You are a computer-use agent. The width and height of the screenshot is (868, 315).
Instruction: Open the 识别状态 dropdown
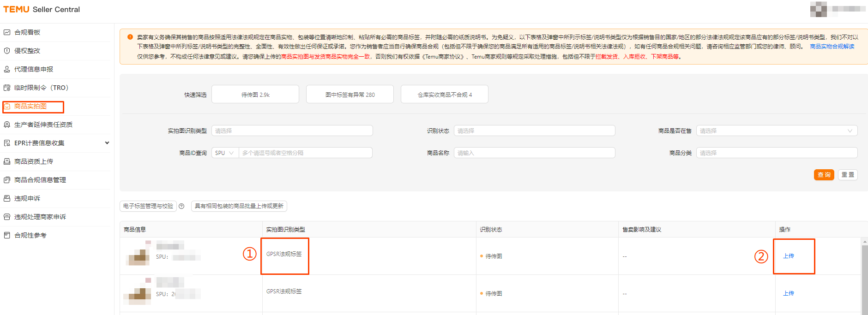pyautogui.click(x=535, y=131)
